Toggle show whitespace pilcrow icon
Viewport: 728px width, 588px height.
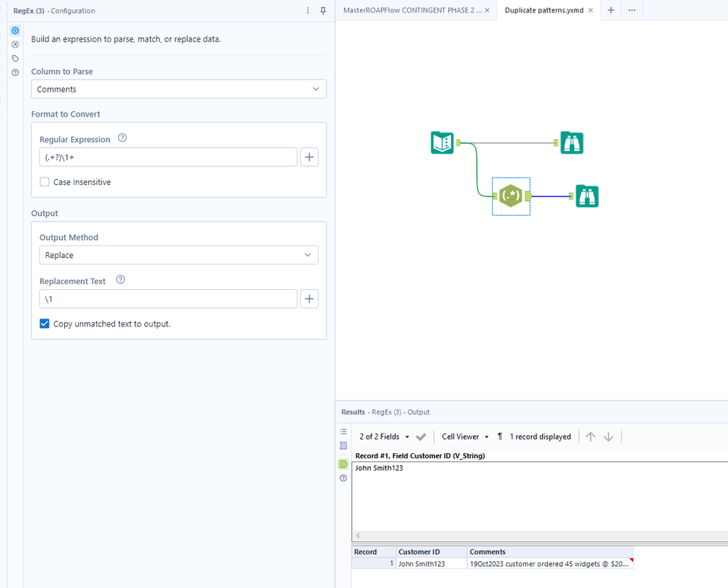[x=500, y=436]
